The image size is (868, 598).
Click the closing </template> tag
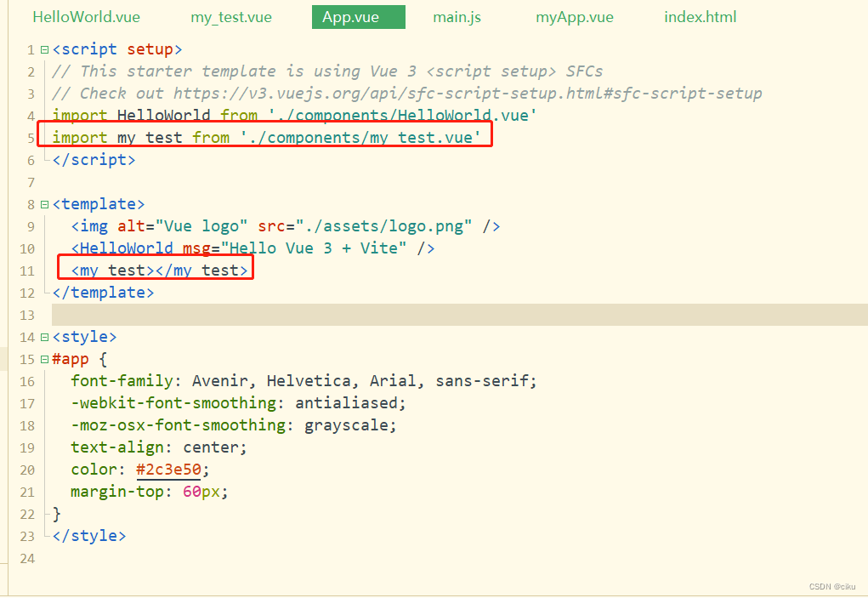[103, 293]
